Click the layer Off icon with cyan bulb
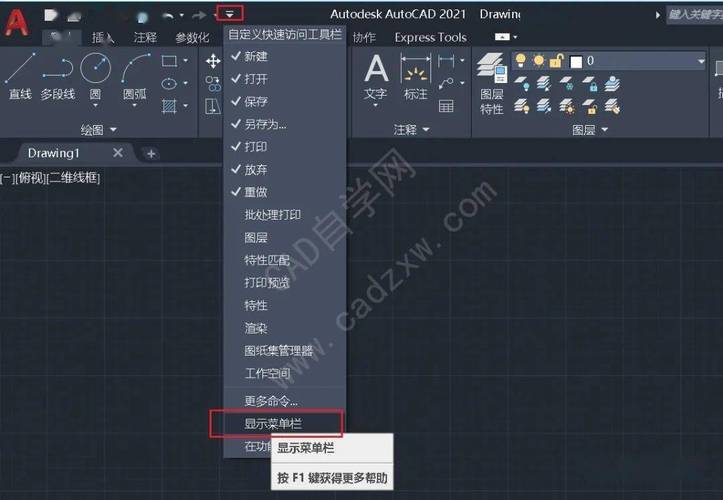The width and height of the screenshot is (723, 500). [522, 84]
